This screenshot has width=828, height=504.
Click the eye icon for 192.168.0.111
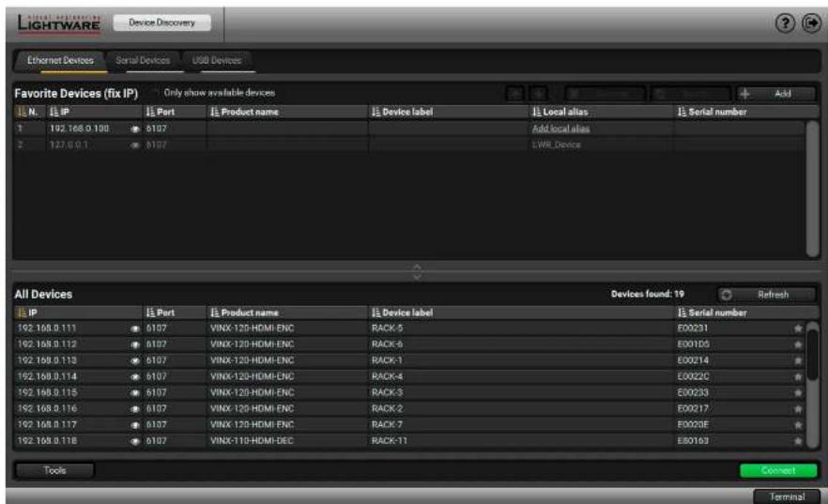pos(135,328)
